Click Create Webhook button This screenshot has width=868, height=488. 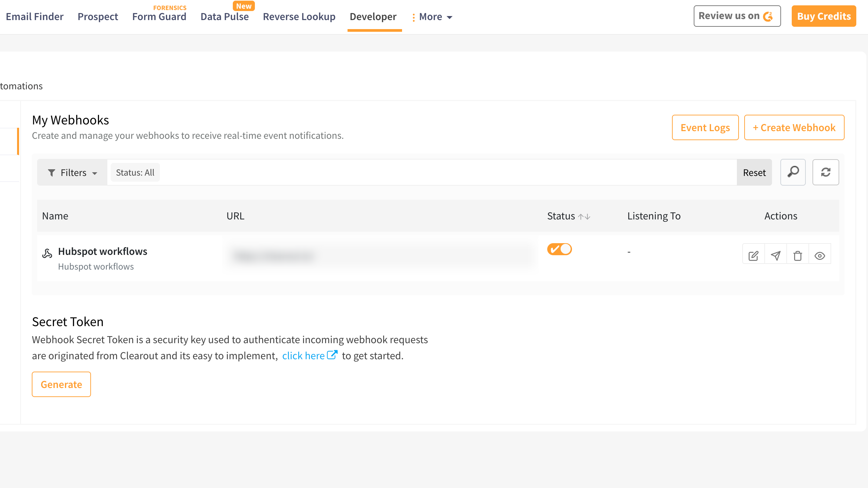(794, 127)
